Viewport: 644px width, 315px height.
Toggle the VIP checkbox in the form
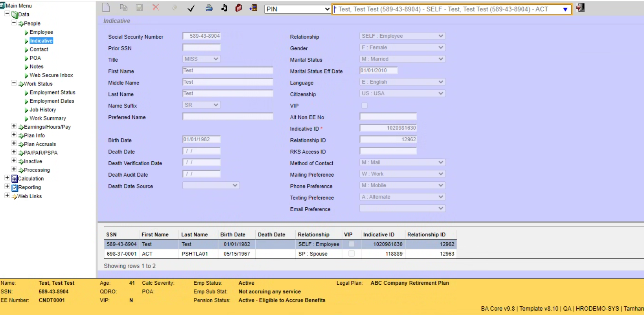[364, 105]
